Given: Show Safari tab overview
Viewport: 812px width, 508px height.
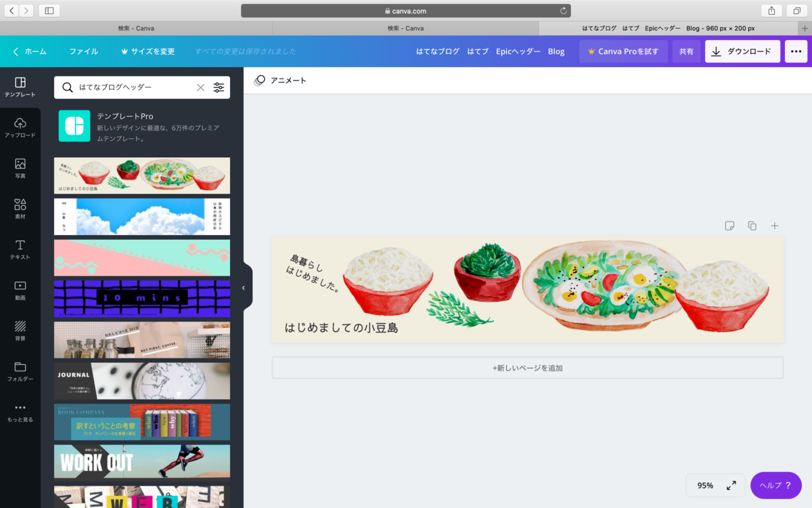Looking at the screenshot, I should [x=797, y=10].
